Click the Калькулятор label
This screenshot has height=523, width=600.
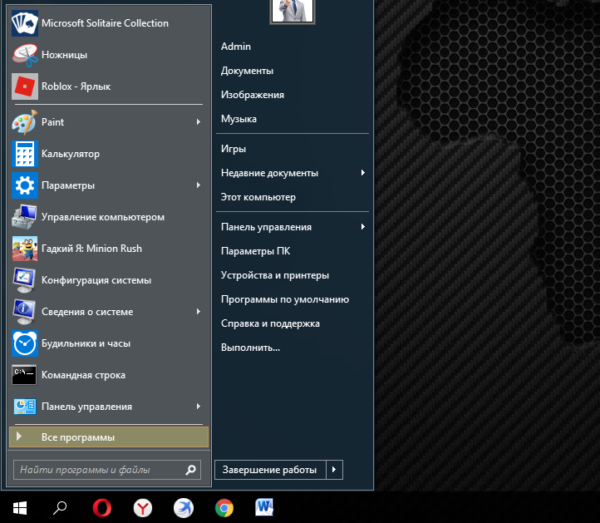70,154
